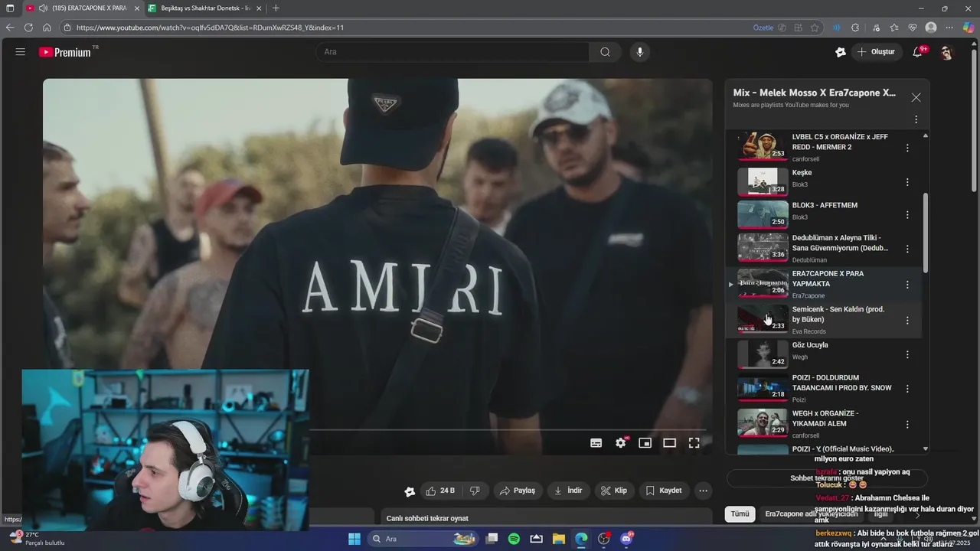Viewport: 980px width, 551px height.
Task: Open options for WEGH x ORGANİZE item
Action: pyautogui.click(x=907, y=424)
